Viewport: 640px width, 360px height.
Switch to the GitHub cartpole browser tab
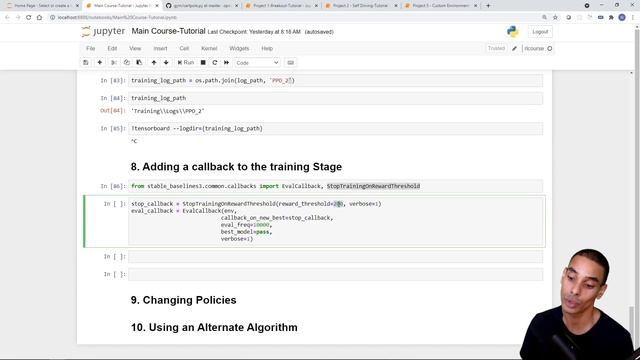tap(202, 6)
